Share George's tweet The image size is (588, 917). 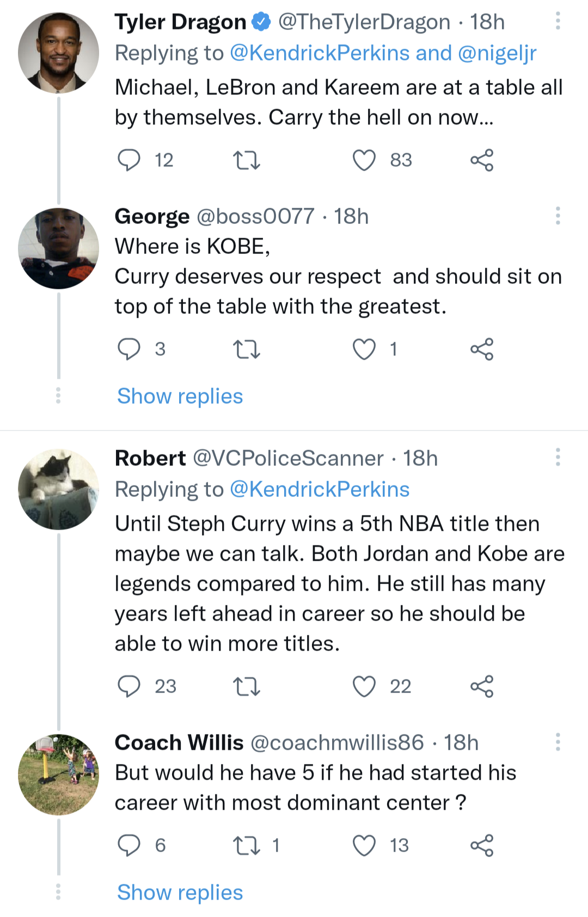pos(482,349)
